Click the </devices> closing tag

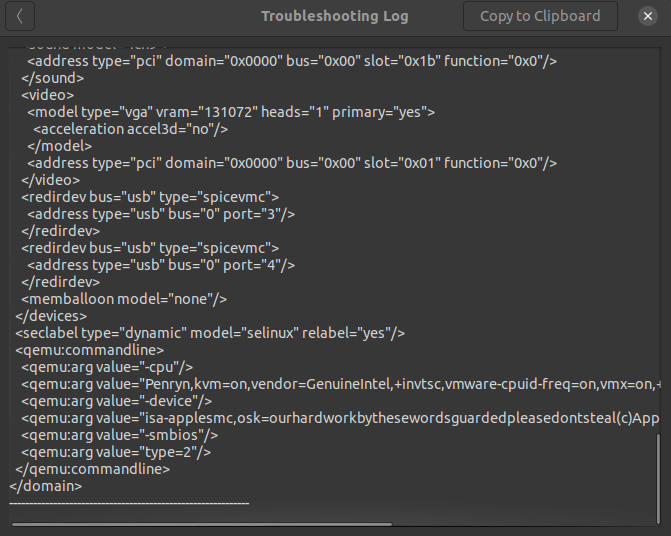51,316
